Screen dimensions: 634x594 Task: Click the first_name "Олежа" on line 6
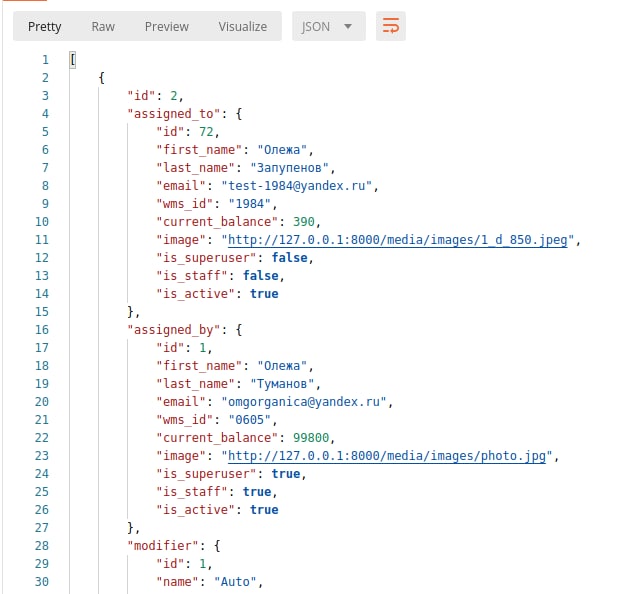282,150
